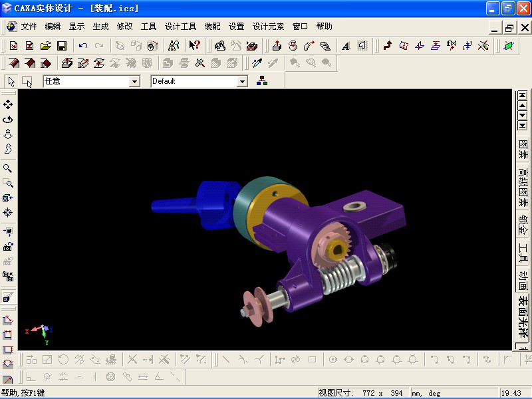This screenshot has height=399, width=532.
Task: Click the eyedropper tool icon
Action: tap(257, 63)
